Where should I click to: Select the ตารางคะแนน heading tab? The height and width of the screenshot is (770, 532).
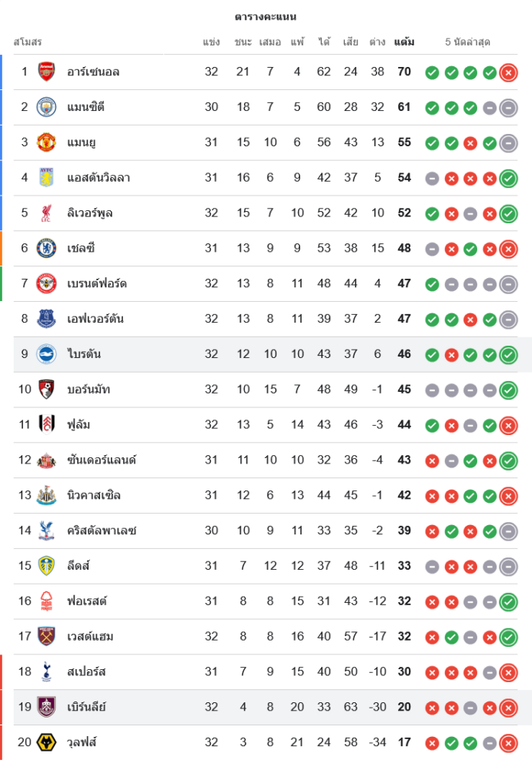[x=266, y=16]
